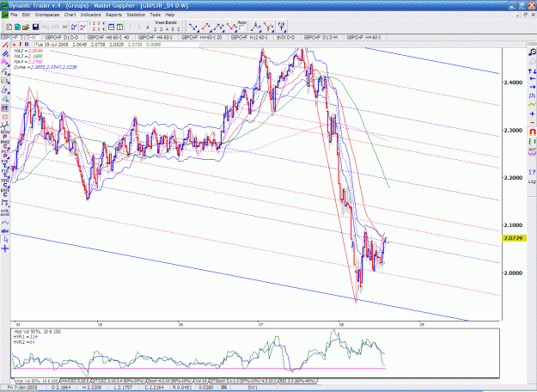Image resolution: width=537 pixels, height=392 pixels.
Task: Click the red dot beside F R in chart header
Action: tap(14, 45)
